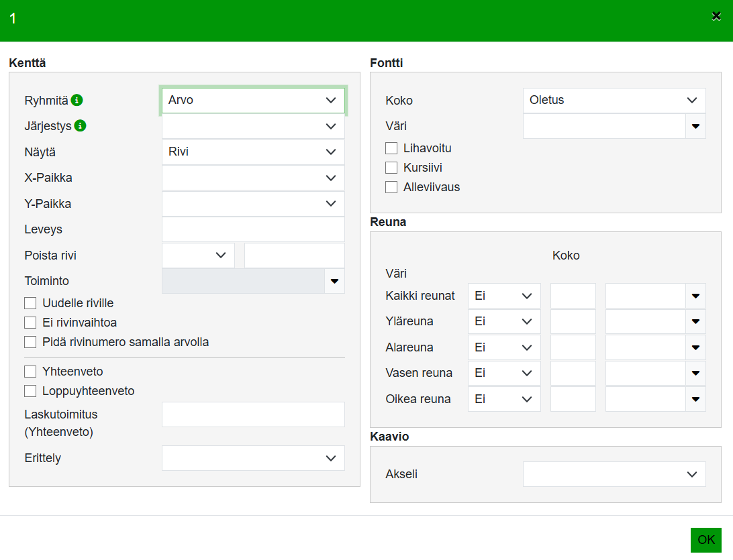This screenshot has width=733, height=560.
Task: Open Kaikki reunat color picker arrow
Action: point(695,296)
